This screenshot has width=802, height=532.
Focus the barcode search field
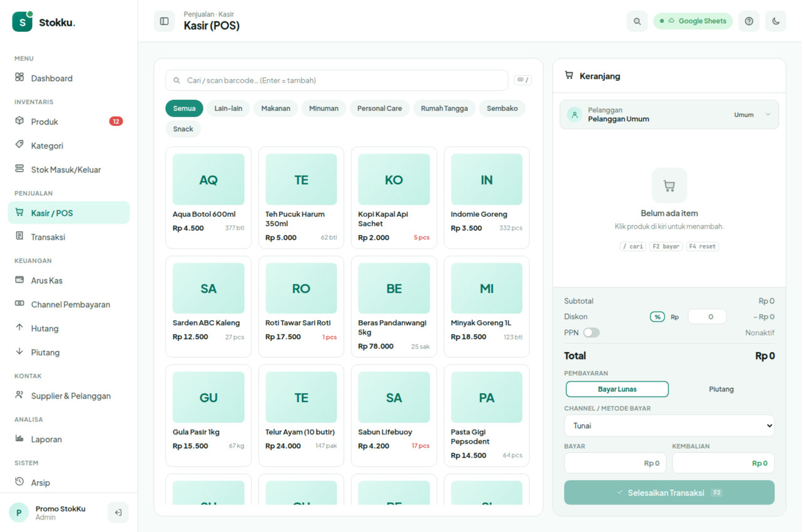coord(337,80)
